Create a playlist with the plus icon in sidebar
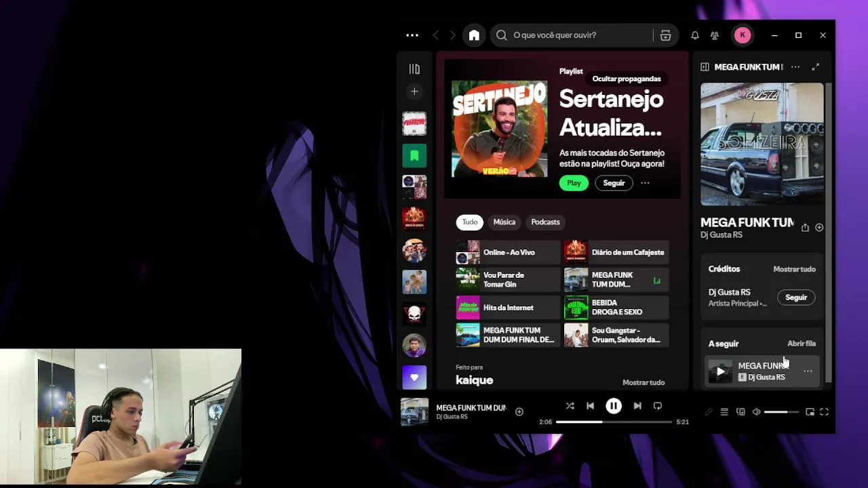868x488 pixels. coord(414,91)
